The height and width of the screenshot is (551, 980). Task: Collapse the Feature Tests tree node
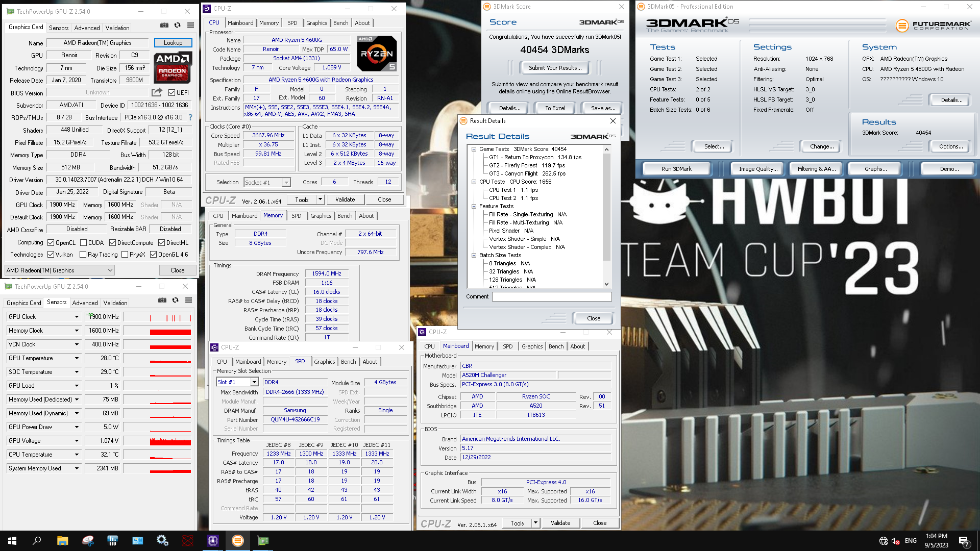coord(474,206)
